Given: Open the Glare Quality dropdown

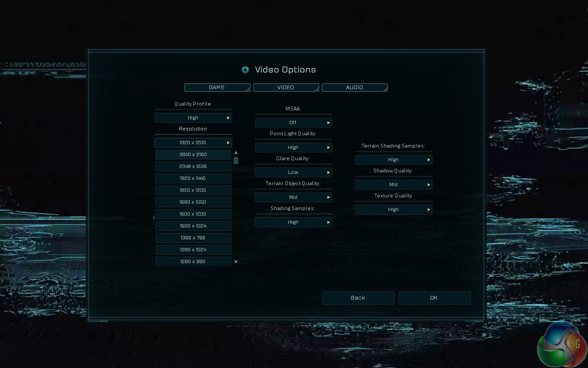Looking at the screenshot, I should click(293, 173).
